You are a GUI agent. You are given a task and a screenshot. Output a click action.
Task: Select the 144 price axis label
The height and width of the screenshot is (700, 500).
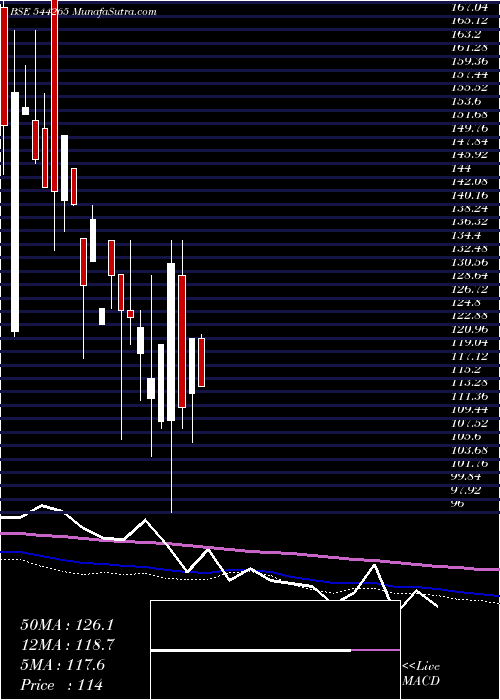click(461, 169)
